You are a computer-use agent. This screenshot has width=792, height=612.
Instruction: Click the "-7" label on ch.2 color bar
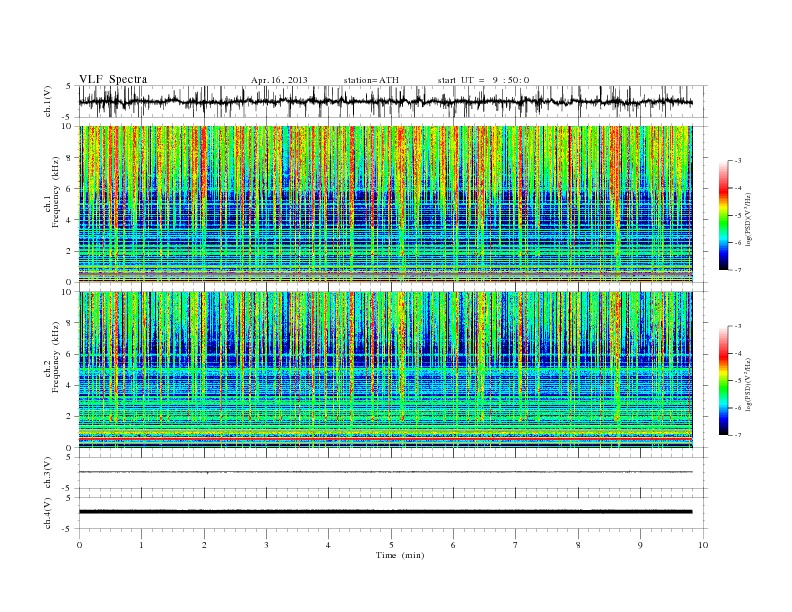(x=737, y=435)
